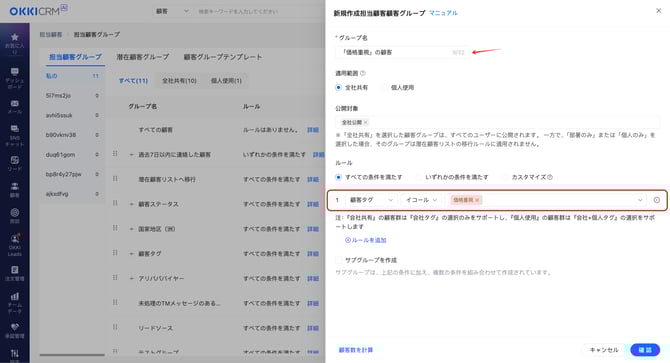Click ルールを追加 to add rule
Screen dimensions: 670x363
tap(366, 240)
